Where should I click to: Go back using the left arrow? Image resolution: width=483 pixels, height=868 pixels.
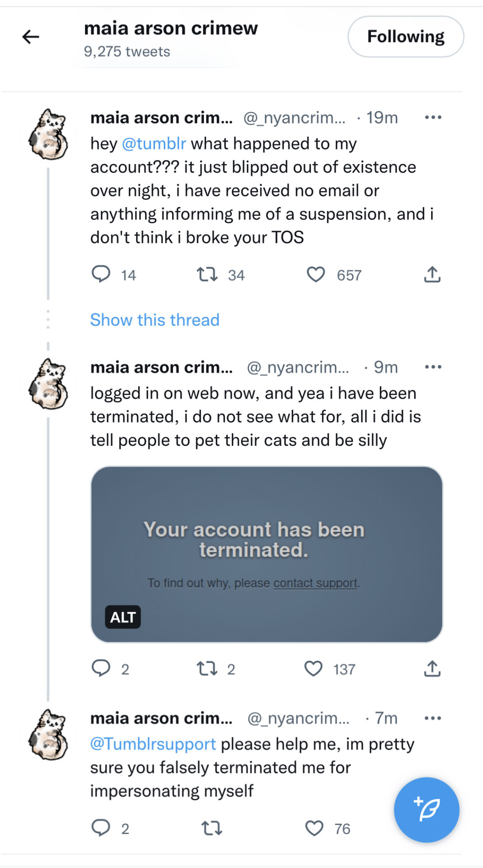point(31,37)
